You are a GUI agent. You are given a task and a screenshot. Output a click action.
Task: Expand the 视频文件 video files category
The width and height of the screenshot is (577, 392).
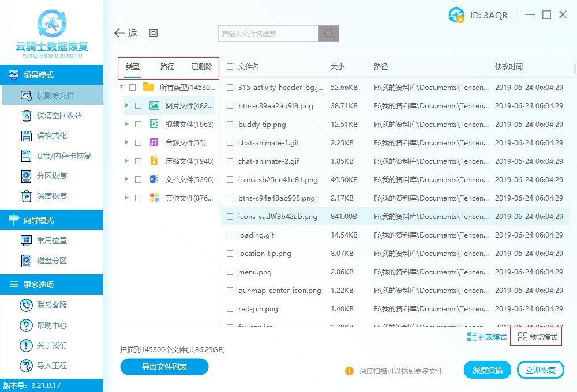point(128,124)
